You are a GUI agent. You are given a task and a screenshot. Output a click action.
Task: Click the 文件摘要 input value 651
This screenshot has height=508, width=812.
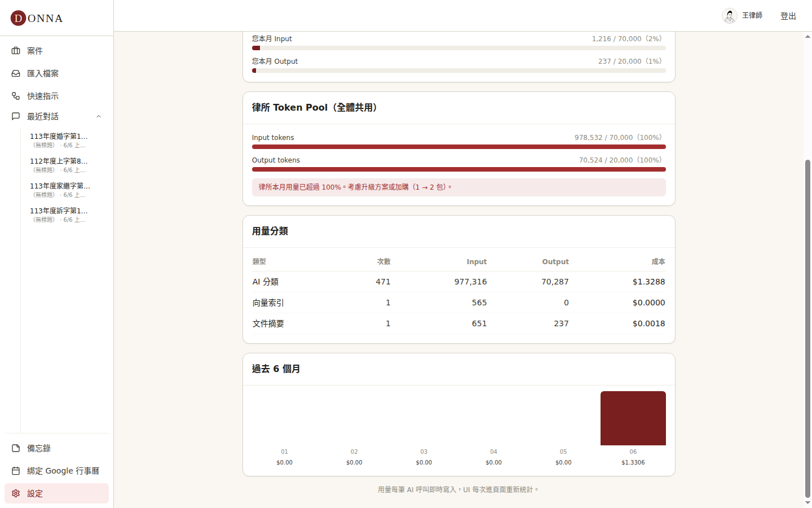pos(479,323)
